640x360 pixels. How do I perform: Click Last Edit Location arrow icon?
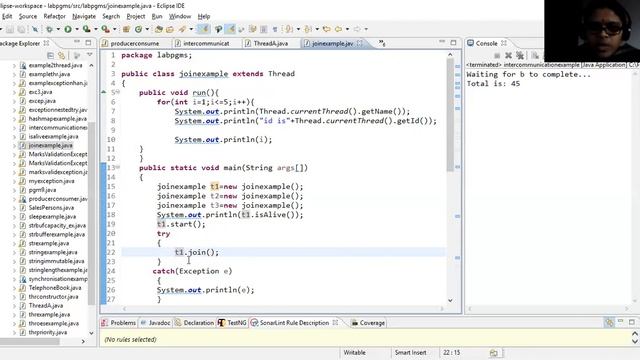coord(327,29)
